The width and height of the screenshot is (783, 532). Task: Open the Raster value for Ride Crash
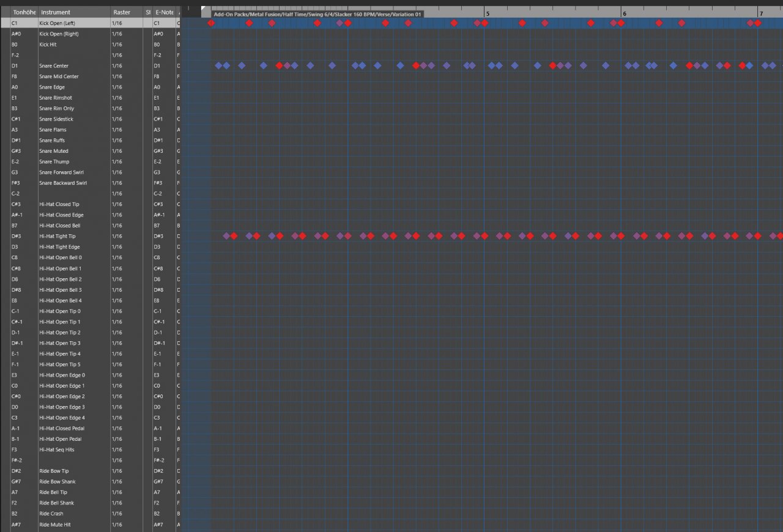[126, 514]
